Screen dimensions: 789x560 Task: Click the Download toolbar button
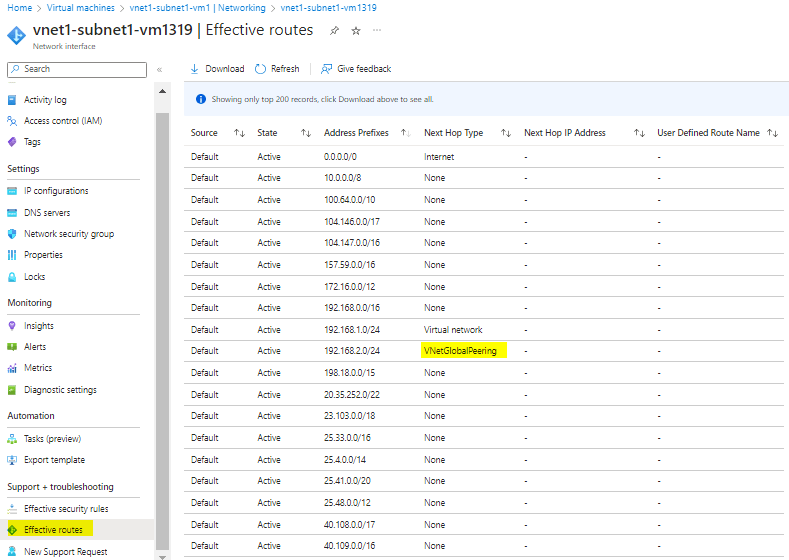pyautogui.click(x=217, y=69)
